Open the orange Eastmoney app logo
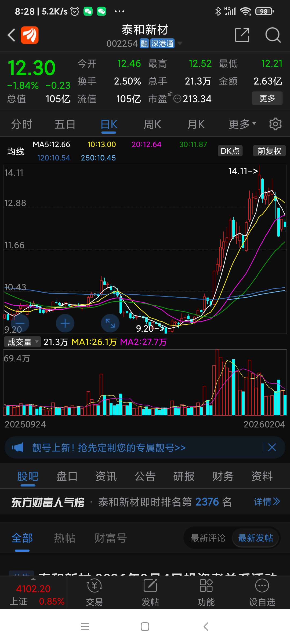Screen dimensions: 290x644 coord(30,35)
